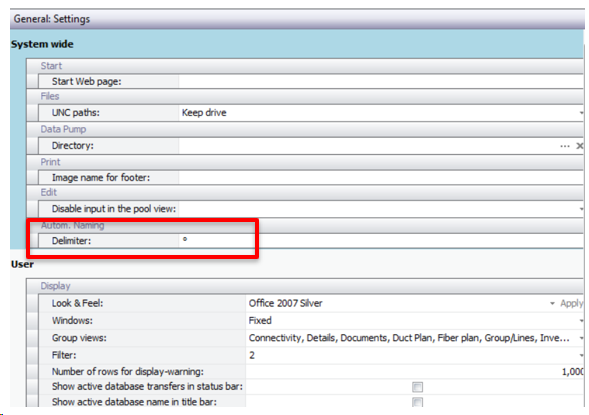The image size is (589, 415).
Task: Open the UNC paths dropdown
Action: (581, 113)
